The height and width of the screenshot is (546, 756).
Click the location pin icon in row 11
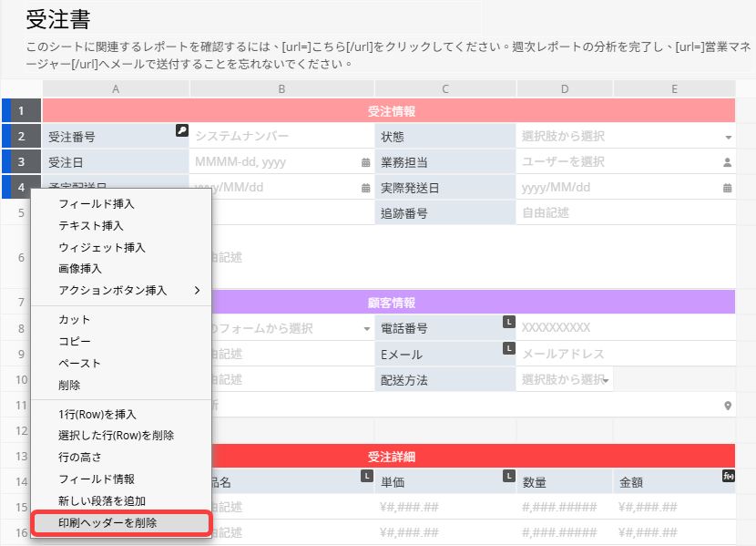click(727, 406)
